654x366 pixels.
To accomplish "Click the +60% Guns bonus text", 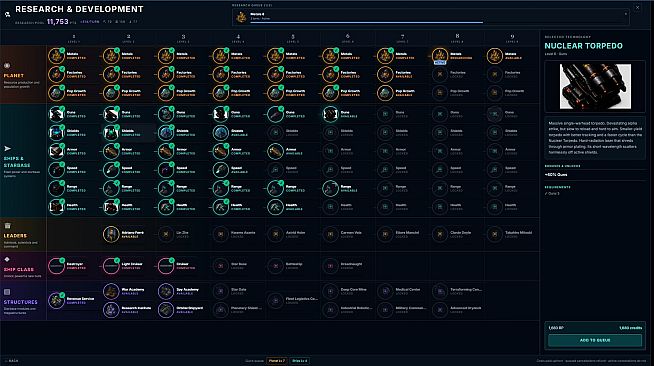I will (x=556, y=175).
